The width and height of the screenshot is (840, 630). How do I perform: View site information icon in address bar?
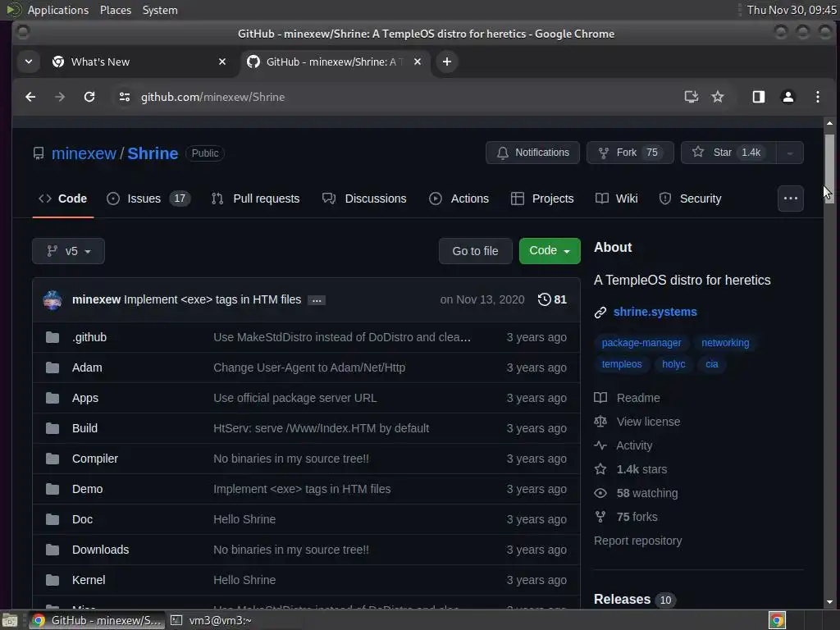pos(125,97)
